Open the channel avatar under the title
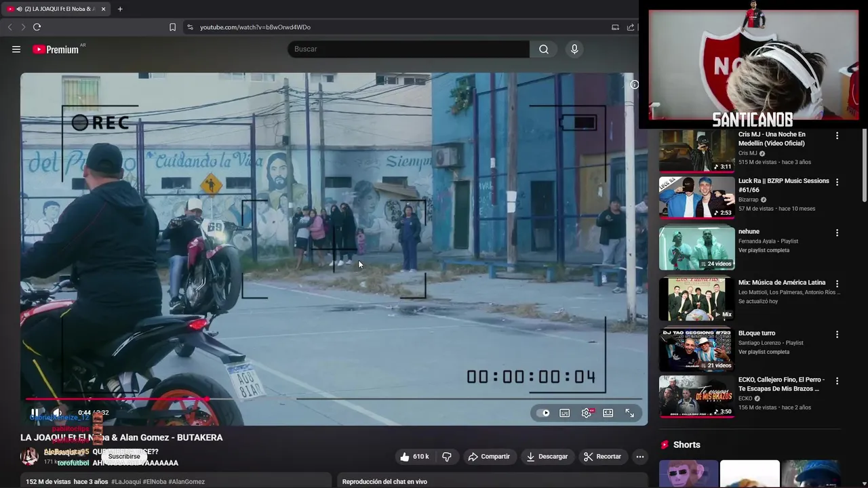 [x=29, y=457]
